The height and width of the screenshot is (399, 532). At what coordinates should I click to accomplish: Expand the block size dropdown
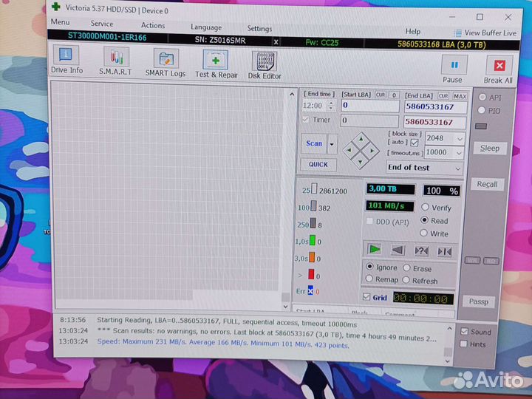460,139
